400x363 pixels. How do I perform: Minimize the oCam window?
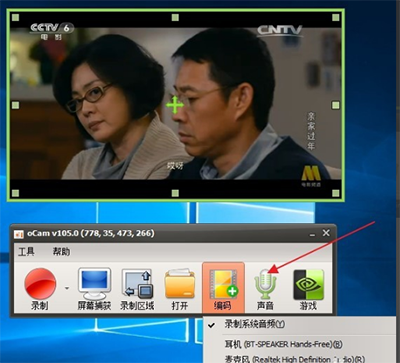click(312, 234)
